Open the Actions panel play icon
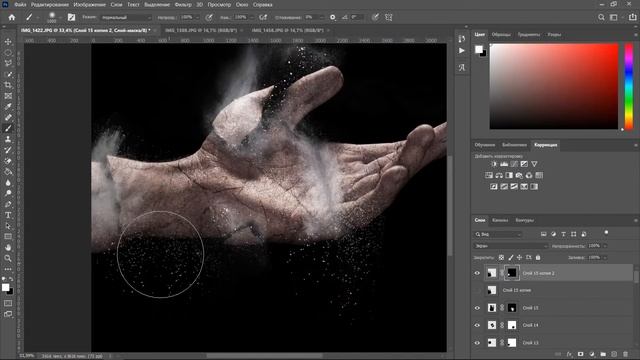 (x=462, y=51)
